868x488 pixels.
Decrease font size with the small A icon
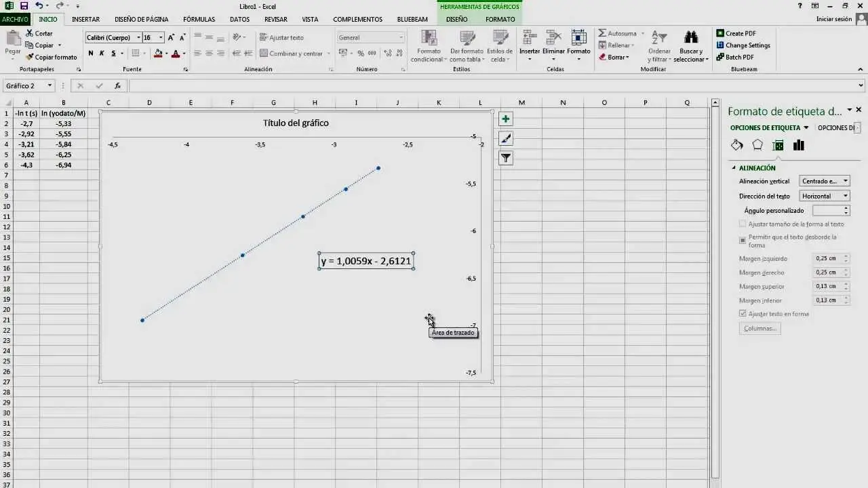[182, 38]
